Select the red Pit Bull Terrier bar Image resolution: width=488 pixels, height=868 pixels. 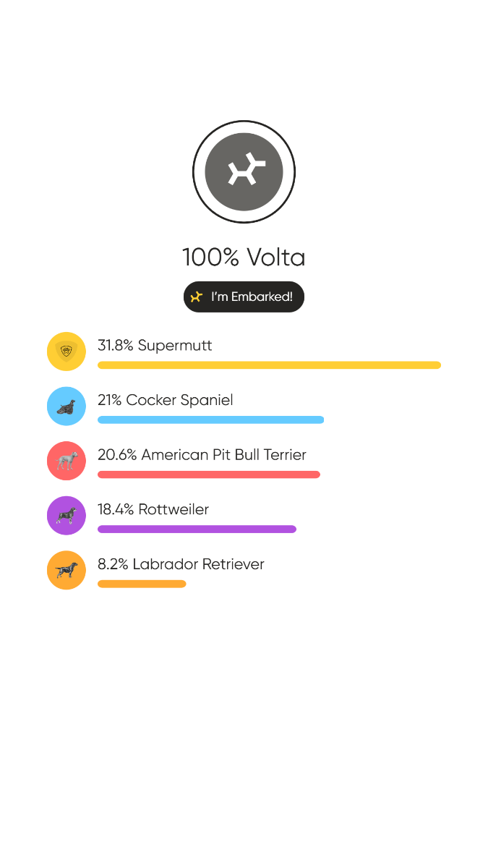(208, 475)
